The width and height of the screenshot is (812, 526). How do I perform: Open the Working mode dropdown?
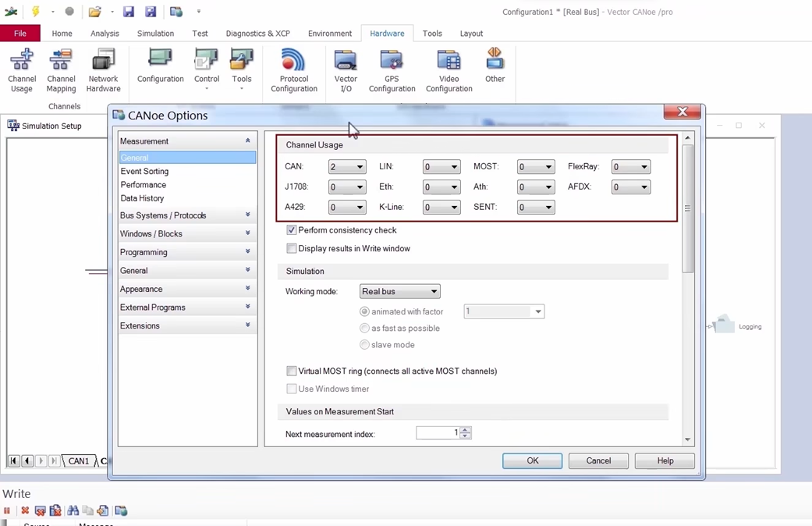[x=400, y=291]
